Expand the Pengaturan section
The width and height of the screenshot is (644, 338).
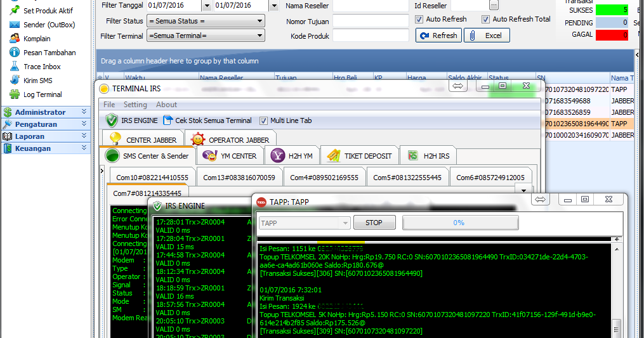(84, 124)
